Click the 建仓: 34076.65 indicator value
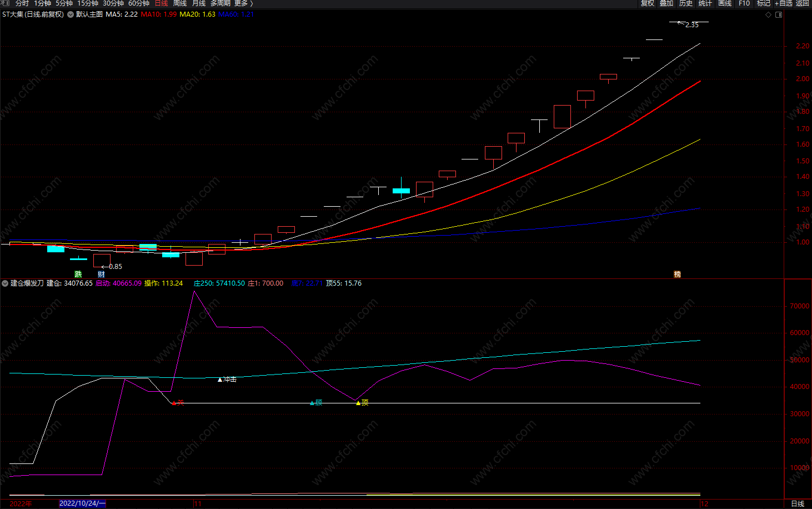This screenshot has height=509, width=812. [69, 283]
